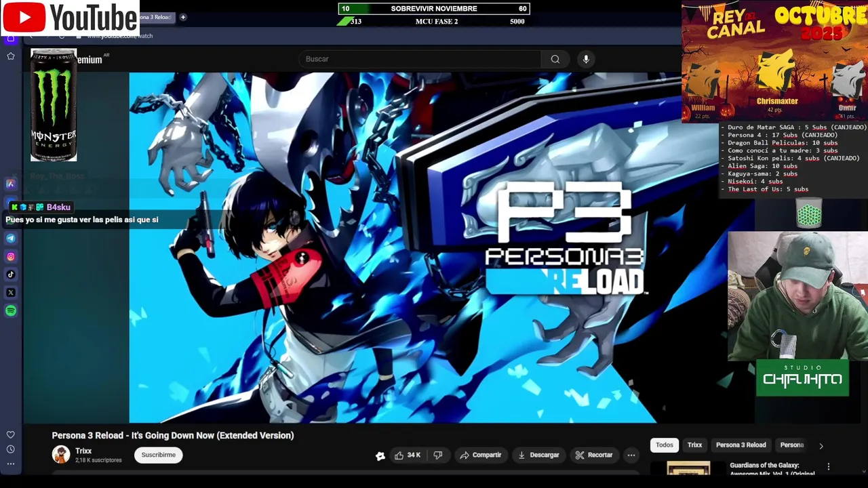The height and width of the screenshot is (488, 868).
Task: Click the 34 K like count
Action: [x=414, y=455]
